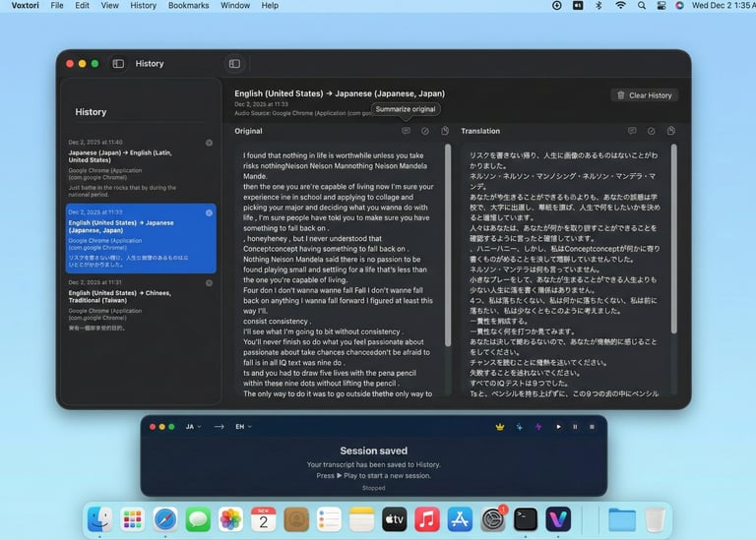
Task: Open Photos from the Dock
Action: click(x=230, y=519)
